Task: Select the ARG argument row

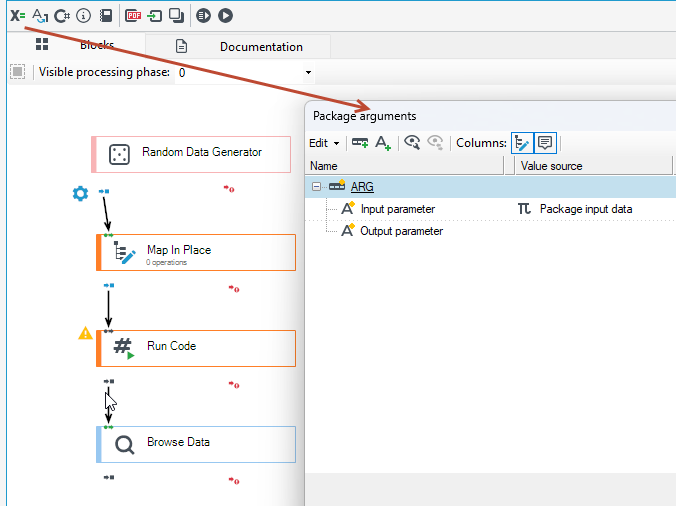Action: [490, 187]
